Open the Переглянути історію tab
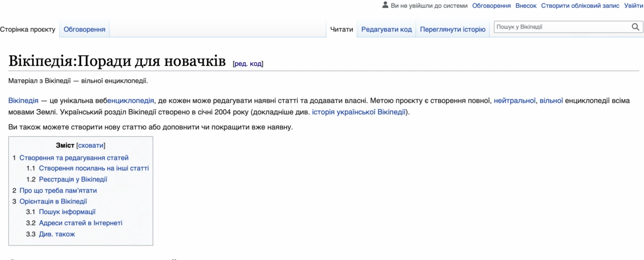The width and height of the screenshot is (644, 260). [x=453, y=30]
